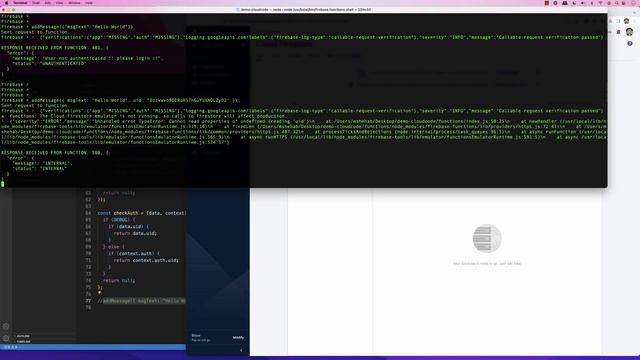Open VS Code accounts icon in activity bar
This screenshot has width=640, height=360.
(x=6, y=327)
